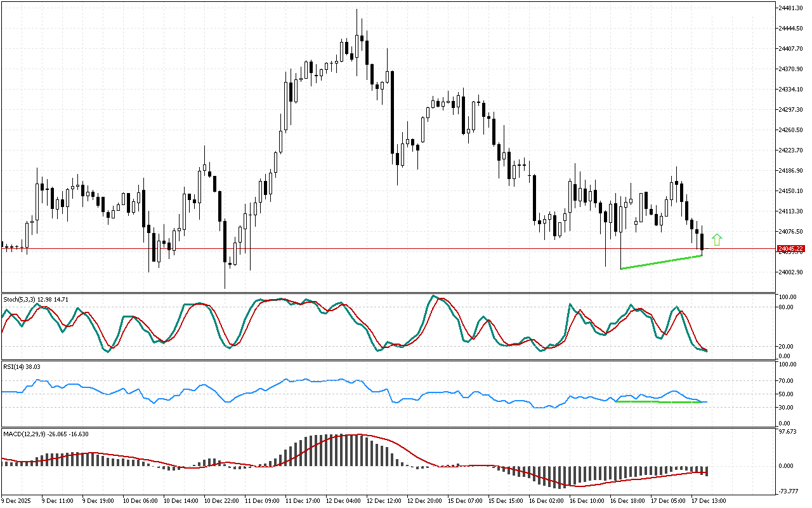
Task: Click the 80.00 level on Stochastic scale
Action: click(787, 307)
